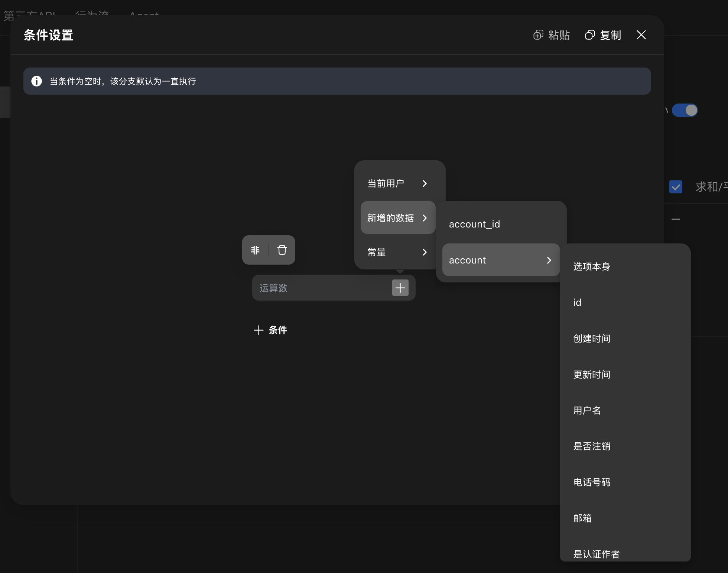Click the trash delete icon
The width and height of the screenshot is (728, 573).
282,250
